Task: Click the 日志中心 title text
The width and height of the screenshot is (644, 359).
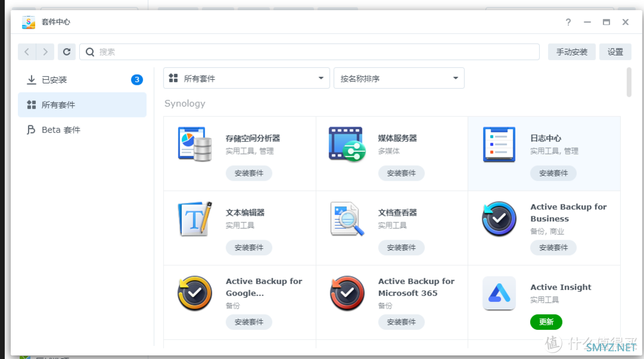Action: pos(546,138)
